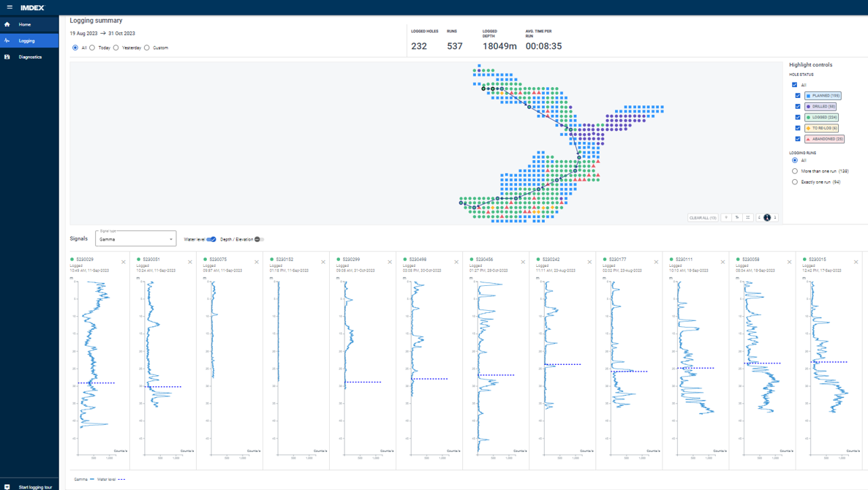Select Exactly one run option
Viewport: 868px width, 490px height.
click(795, 181)
